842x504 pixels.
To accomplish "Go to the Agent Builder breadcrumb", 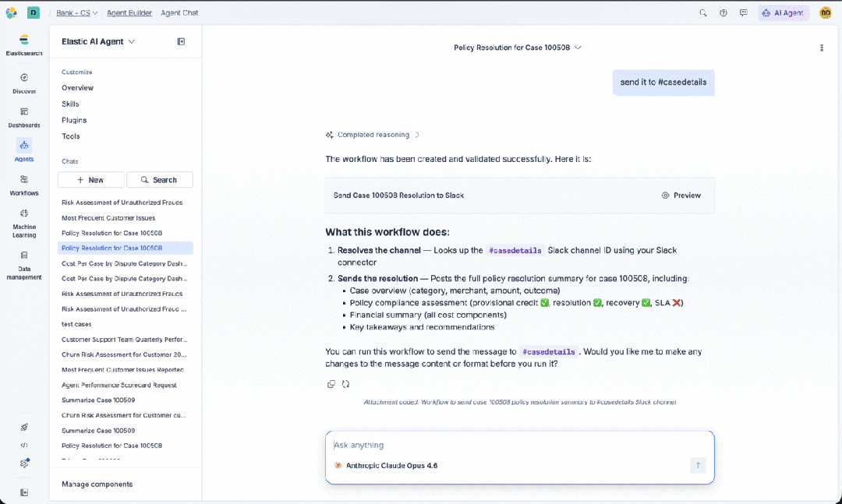I will 129,13.
